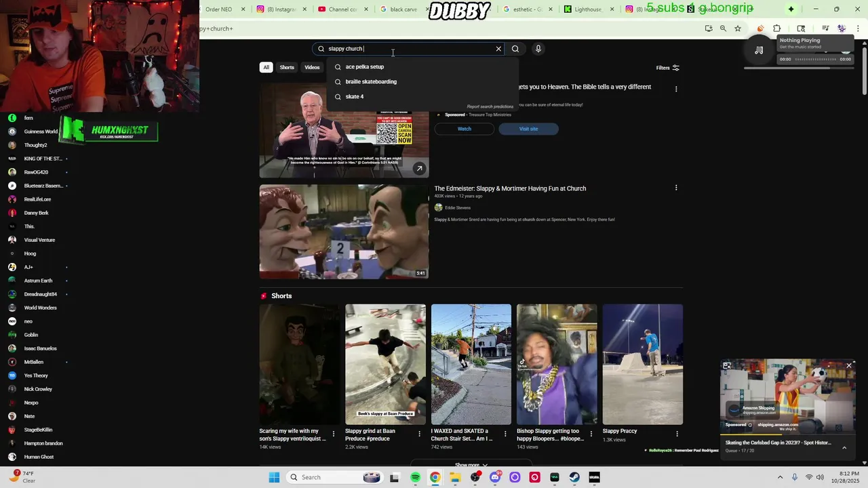Open the Slappy & Mortimer church video thumbnail
Screen dimensions: 868x488
(x=344, y=231)
